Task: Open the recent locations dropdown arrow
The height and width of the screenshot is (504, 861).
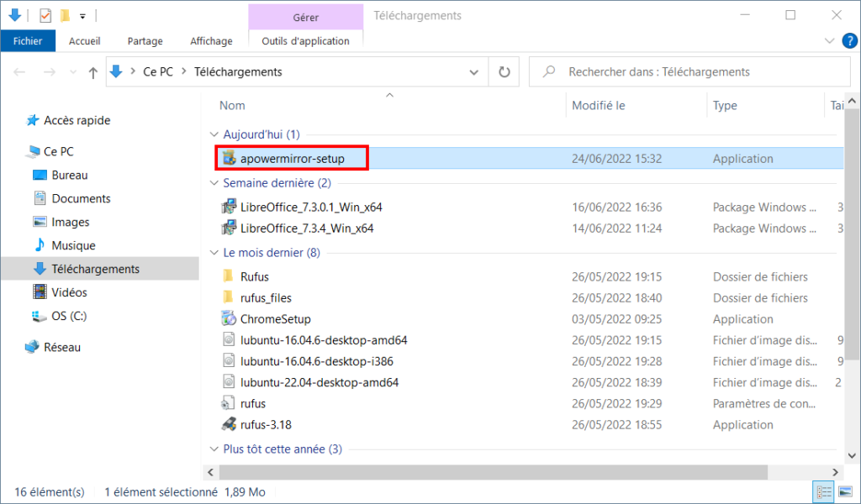Action: click(x=73, y=72)
